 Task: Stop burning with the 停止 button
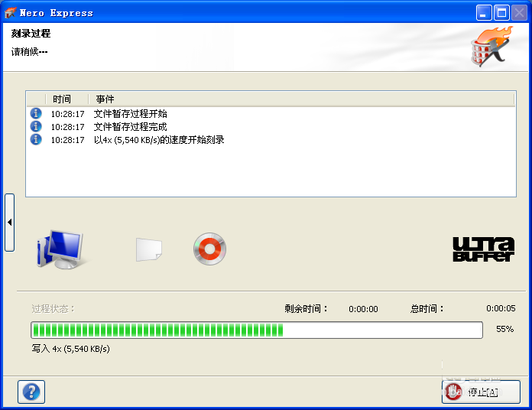[x=481, y=392]
